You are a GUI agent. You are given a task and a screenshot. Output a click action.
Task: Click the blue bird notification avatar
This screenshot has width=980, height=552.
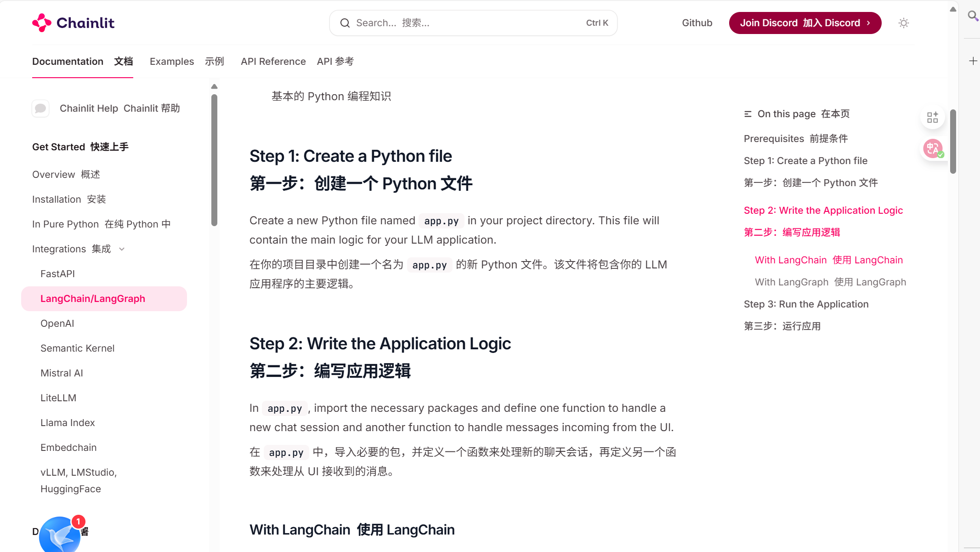click(60, 535)
